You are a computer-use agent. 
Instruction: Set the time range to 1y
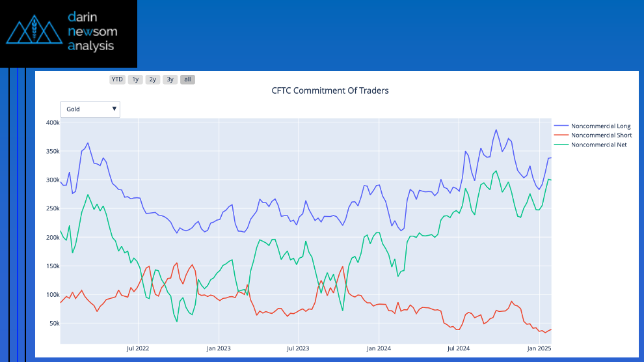(135, 79)
